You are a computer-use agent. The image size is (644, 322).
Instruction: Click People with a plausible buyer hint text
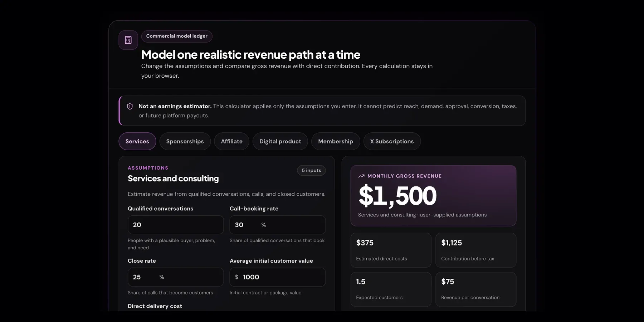(x=171, y=244)
